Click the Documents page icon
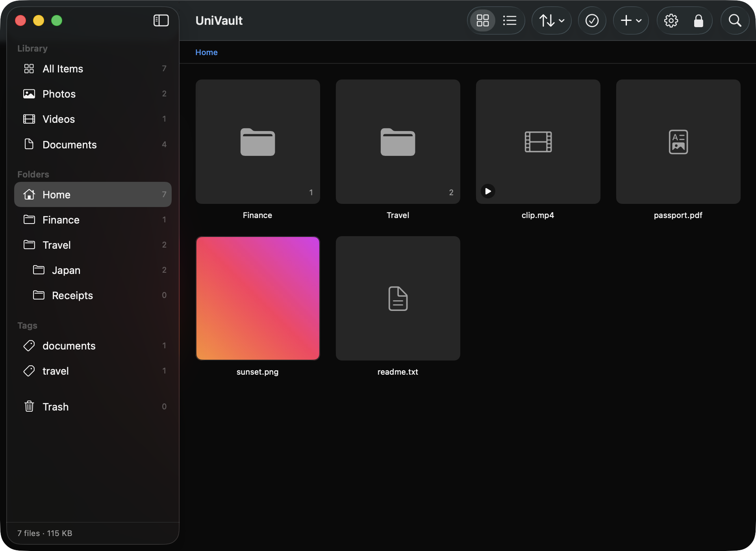Image resolution: width=756 pixels, height=551 pixels. point(29,144)
